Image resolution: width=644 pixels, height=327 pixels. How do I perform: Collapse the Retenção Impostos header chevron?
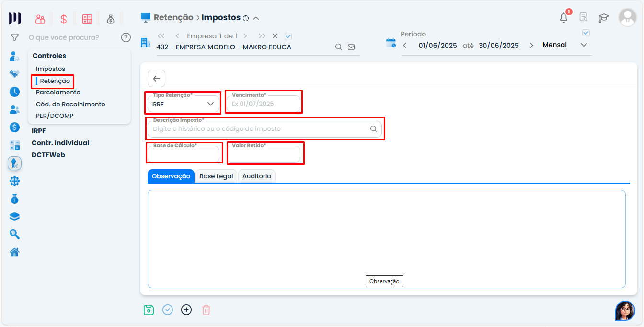(x=256, y=17)
